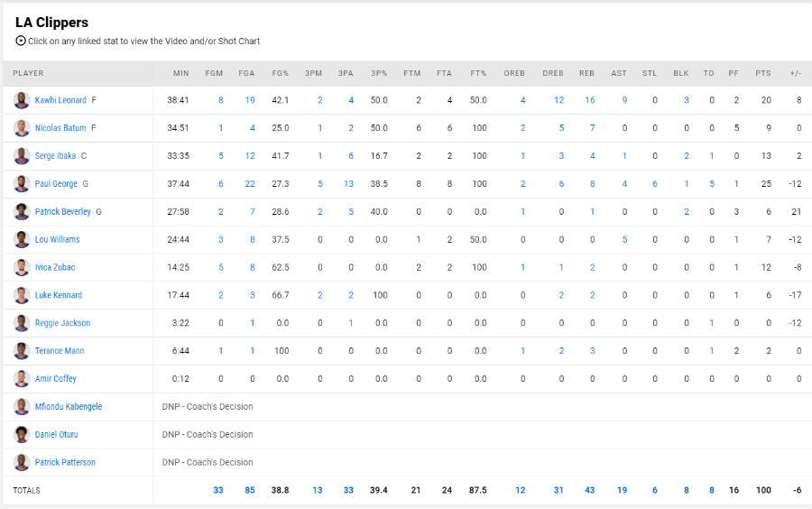The width and height of the screenshot is (812, 509).
Task: Click the MIN column header
Action: tap(180, 73)
